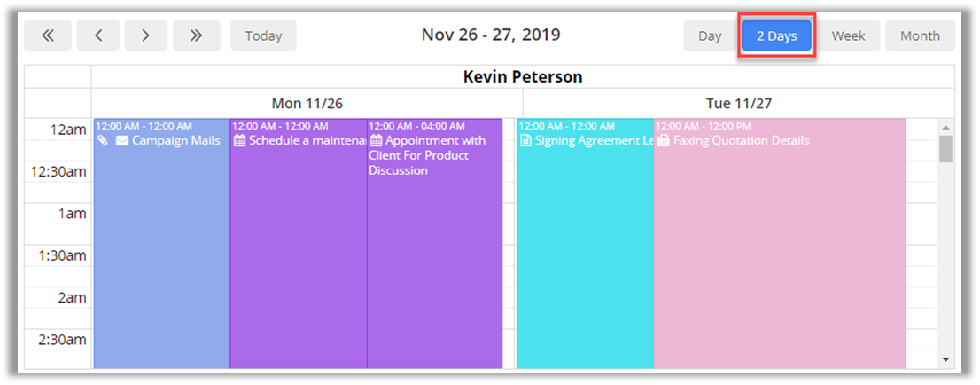Click calendar icon on Appointment with Client
The image size is (980, 385).
pos(376,141)
